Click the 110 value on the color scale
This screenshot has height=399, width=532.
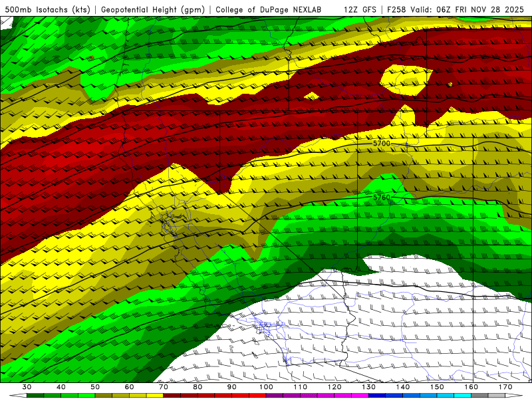[301, 387]
